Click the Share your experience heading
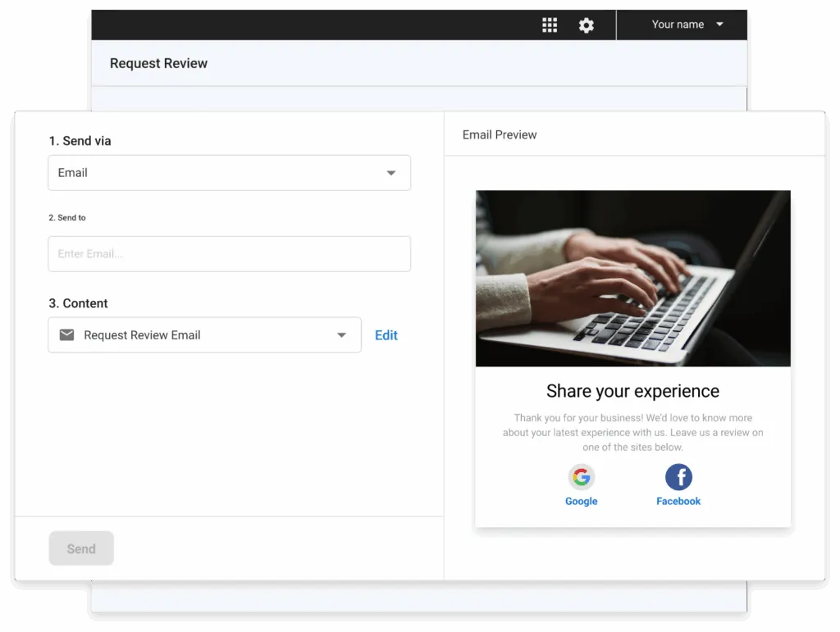The width and height of the screenshot is (840, 632). [632, 391]
